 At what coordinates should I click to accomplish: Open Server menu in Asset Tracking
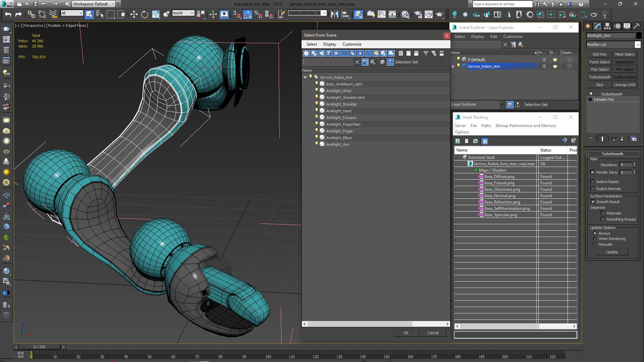click(460, 126)
